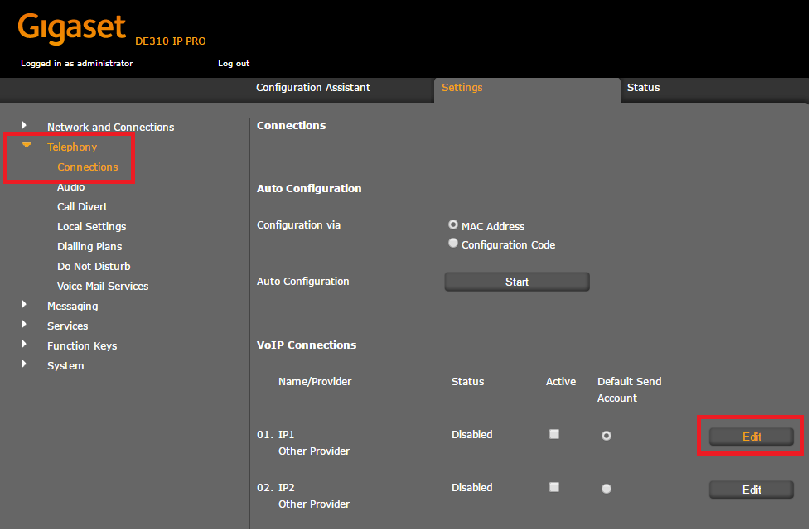Collapse the Telephony section
812x531 pixels.
coord(24,147)
